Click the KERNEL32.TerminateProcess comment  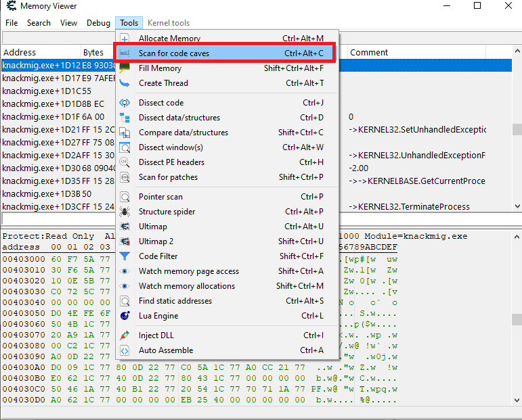point(409,207)
